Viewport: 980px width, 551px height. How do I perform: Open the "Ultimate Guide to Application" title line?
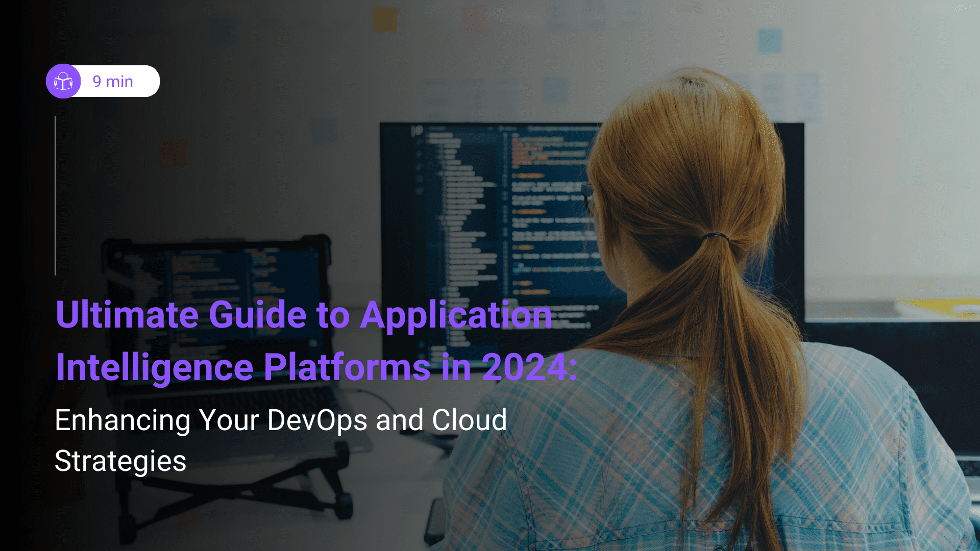tap(304, 314)
